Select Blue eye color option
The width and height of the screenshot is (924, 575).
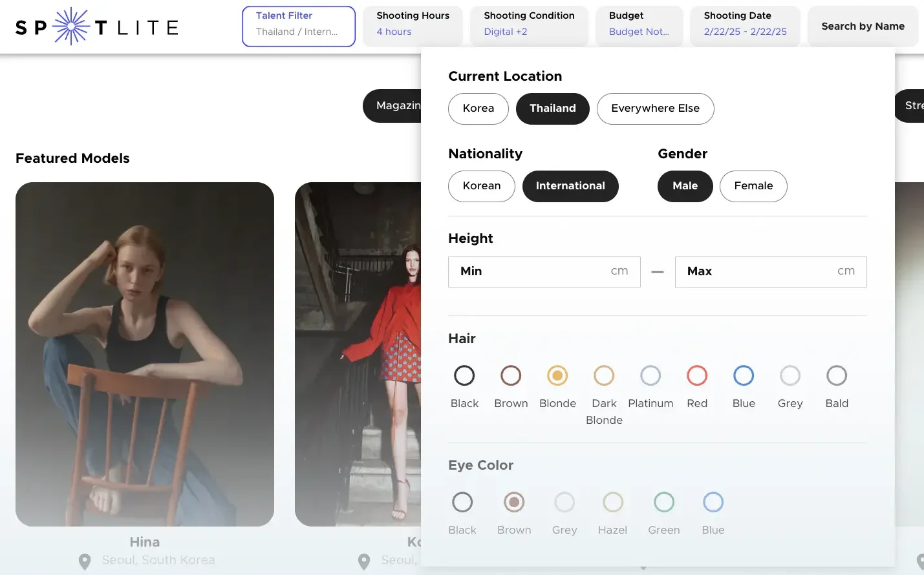click(713, 502)
